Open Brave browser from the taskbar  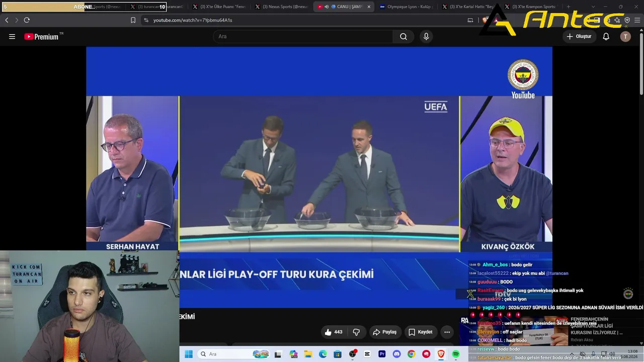click(441, 354)
